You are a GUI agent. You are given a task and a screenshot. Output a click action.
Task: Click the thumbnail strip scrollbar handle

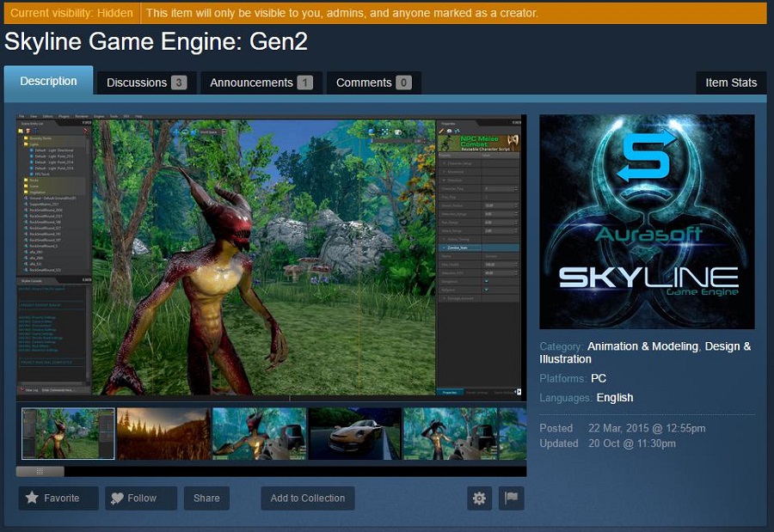click(40, 471)
